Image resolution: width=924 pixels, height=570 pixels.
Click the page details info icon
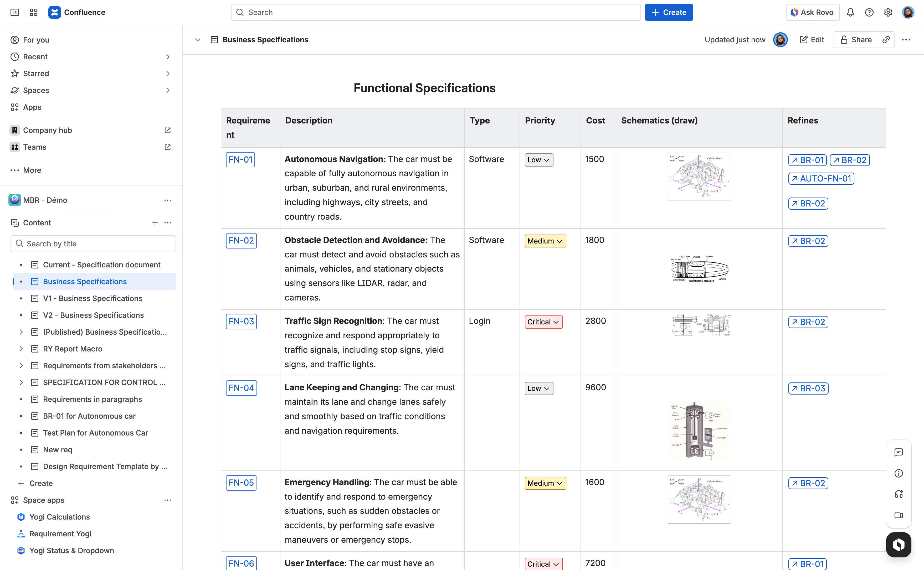898,474
